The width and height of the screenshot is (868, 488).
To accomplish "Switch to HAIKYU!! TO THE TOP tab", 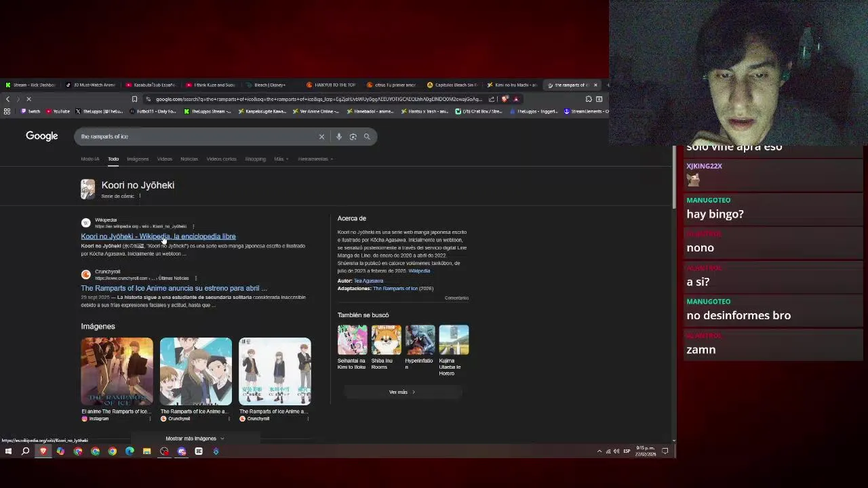I will coord(331,85).
